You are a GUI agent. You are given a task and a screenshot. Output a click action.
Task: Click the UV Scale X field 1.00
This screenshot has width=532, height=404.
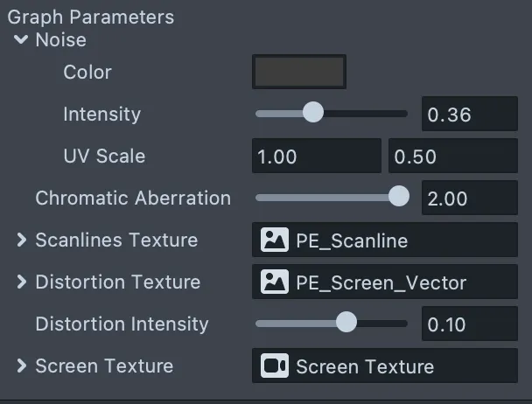point(317,156)
